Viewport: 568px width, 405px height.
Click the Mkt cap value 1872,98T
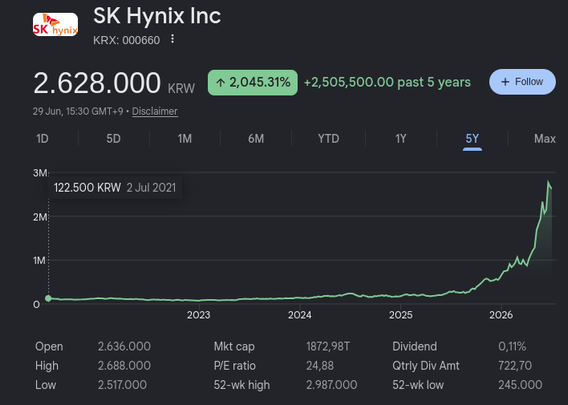328,346
